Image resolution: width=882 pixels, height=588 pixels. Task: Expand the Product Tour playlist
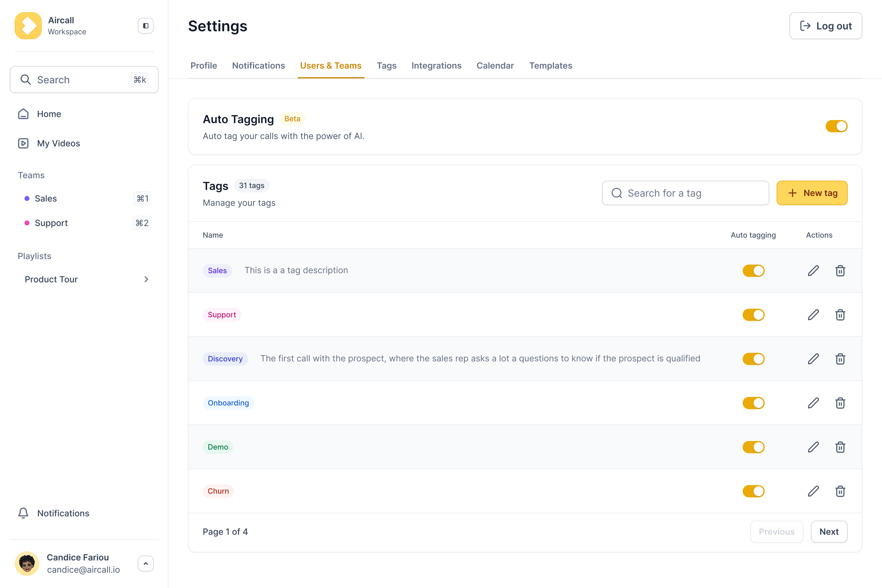pos(146,279)
